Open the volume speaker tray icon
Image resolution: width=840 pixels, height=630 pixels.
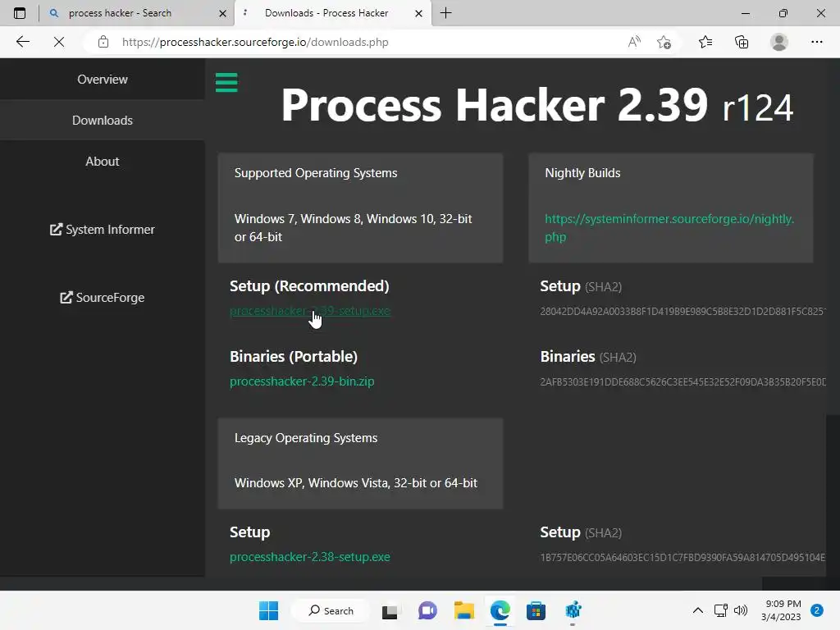[x=741, y=610]
